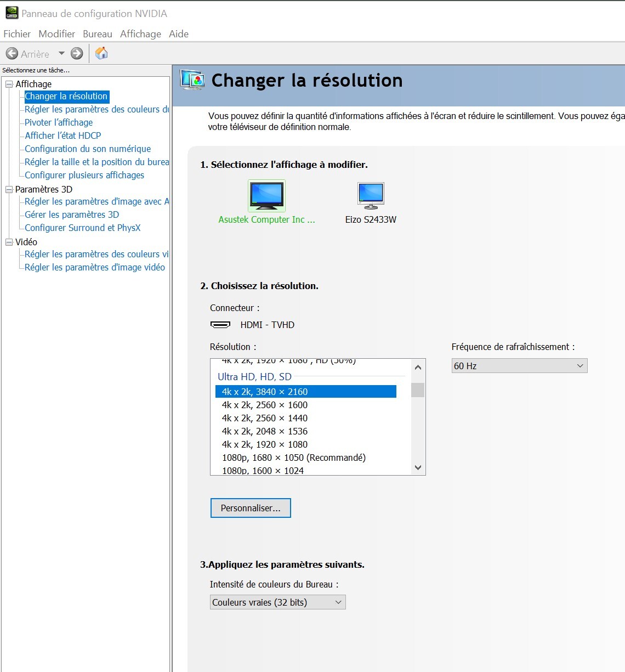The image size is (625, 672).
Task: Collapse the Paramètres 3D tree section
Action: tap(9, 189)
